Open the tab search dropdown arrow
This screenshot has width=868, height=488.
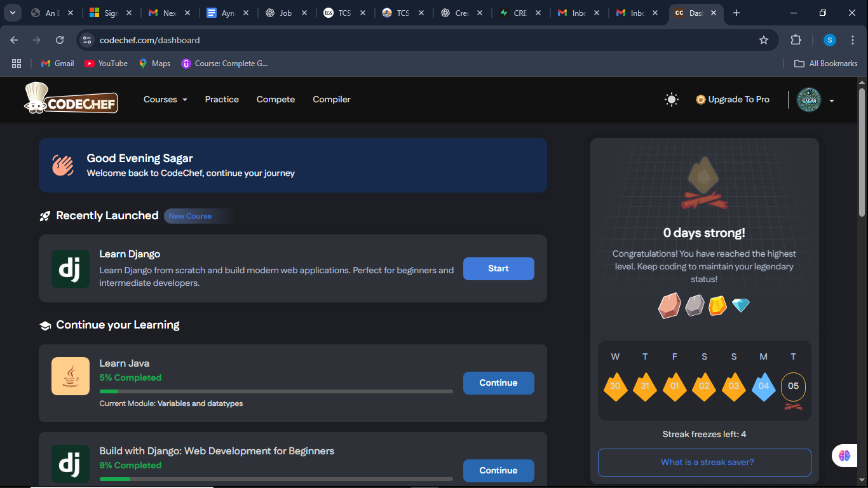click(x=12, y=13)
